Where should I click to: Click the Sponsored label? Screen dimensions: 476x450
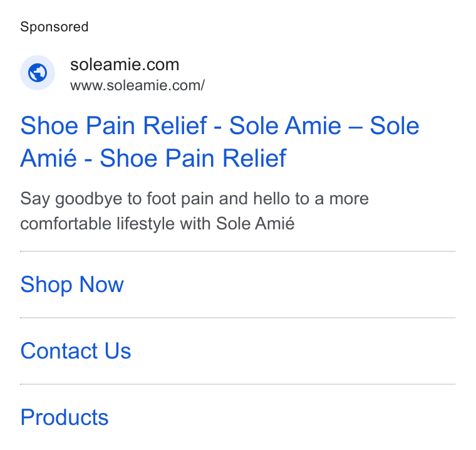tap(54, 27)
